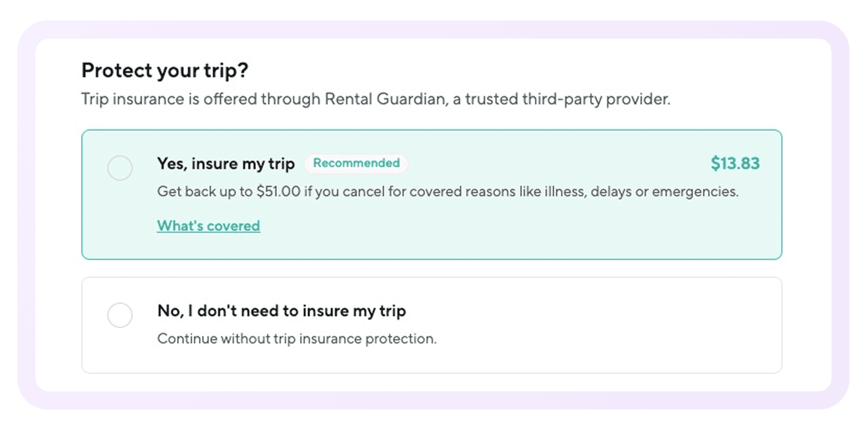Click the $13.83 insurance price
868x429 pixels.
(x=735, y=163)
